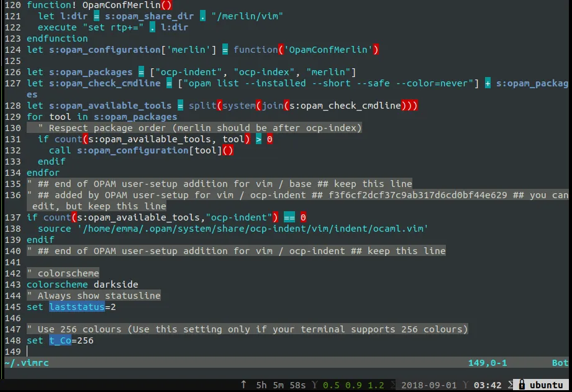Click the endif keyword on line 133
The width and height of the screenshot is (572, 392).
pos(52,162)
